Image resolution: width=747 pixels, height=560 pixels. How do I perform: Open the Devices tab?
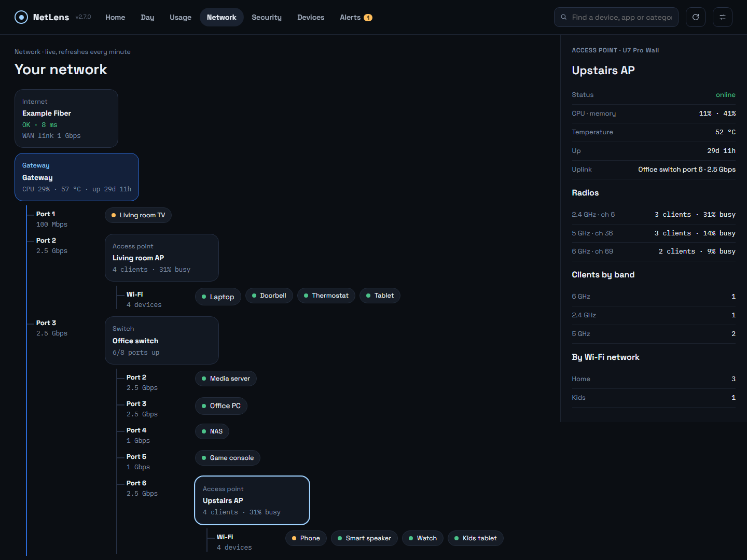[311, 17]
